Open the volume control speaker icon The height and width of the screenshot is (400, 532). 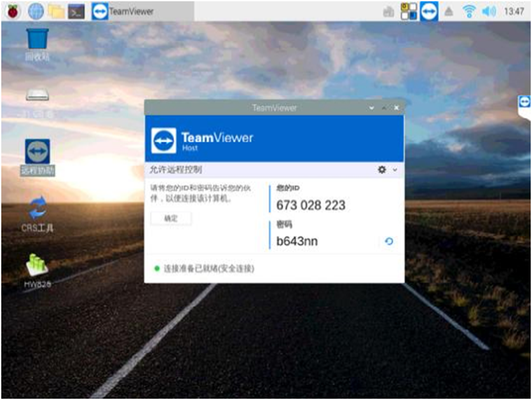[488, 11]
